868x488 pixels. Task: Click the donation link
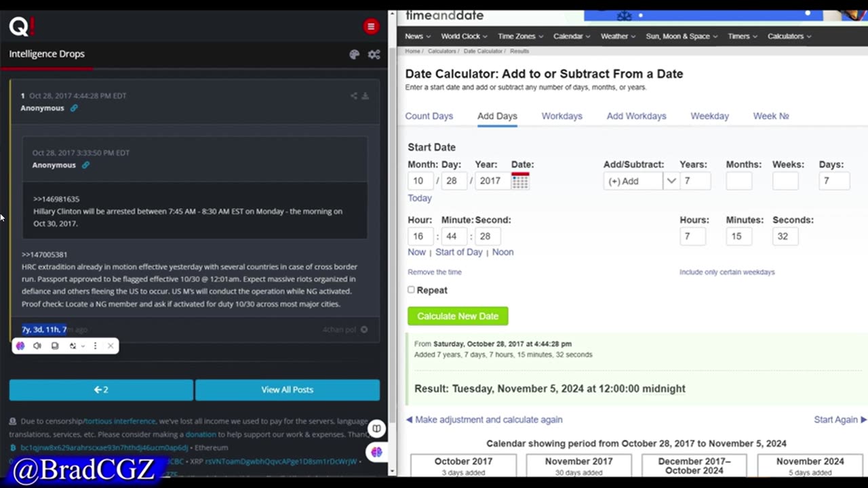coord(201,434)
